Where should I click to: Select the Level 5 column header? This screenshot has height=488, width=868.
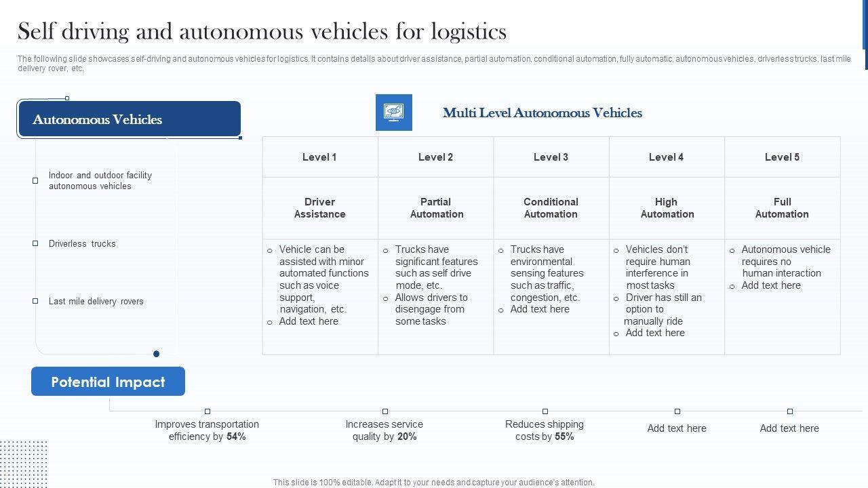coord(782,157)
